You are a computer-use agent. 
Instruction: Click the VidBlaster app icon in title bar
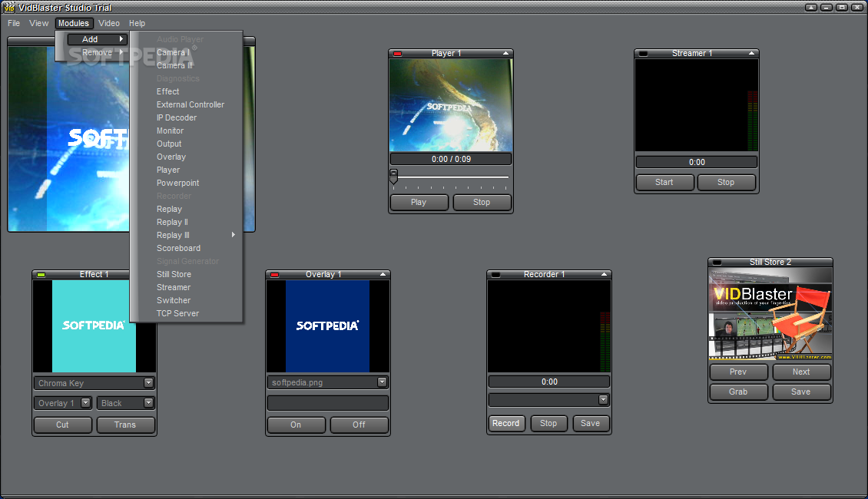click(x=9, y=7)
